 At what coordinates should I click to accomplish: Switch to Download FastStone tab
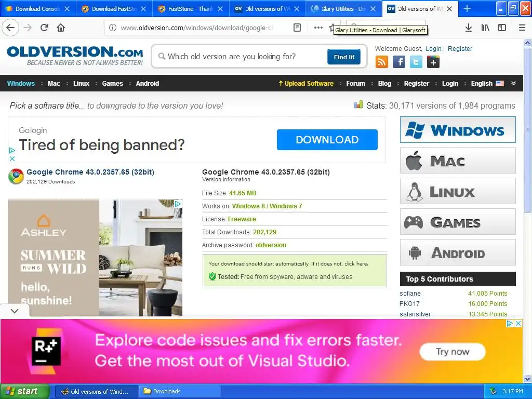114,9
